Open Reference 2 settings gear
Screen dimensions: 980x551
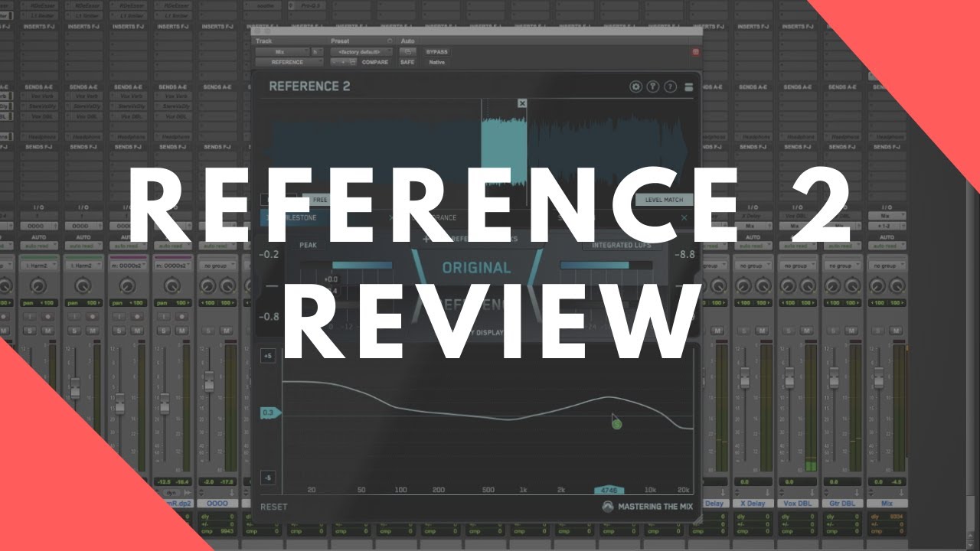635,86
